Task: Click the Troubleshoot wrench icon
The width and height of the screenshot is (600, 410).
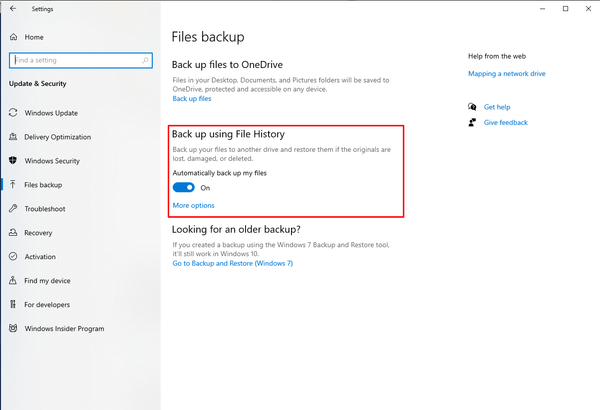Action: pos(13,208)
